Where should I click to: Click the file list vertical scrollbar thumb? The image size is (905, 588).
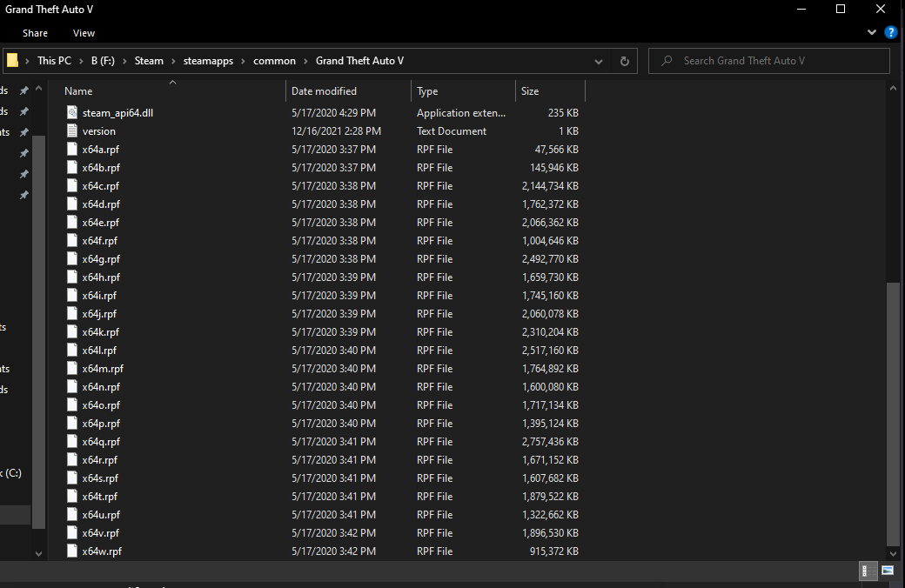pos(893,413)
